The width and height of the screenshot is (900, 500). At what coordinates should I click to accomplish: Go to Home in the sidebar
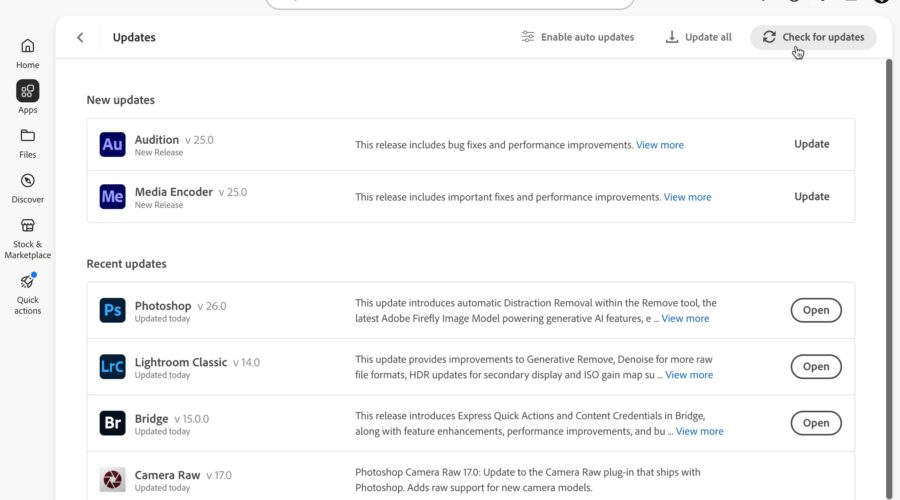pyautogui.click(x=28, y=53)
